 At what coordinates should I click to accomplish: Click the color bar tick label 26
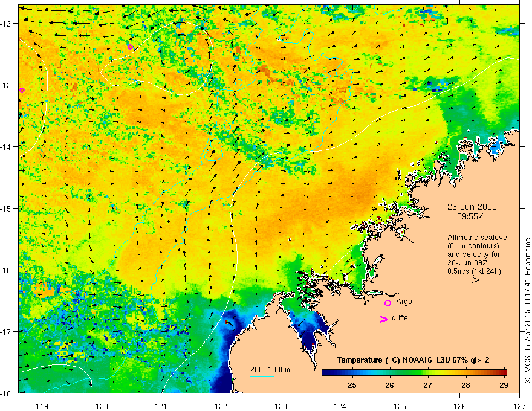(x=389, y=385)
